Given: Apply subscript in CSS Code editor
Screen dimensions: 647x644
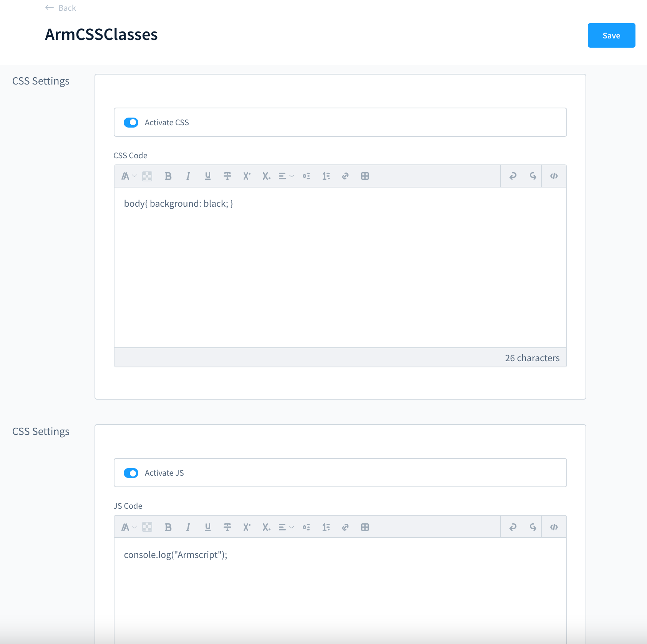Looking at the screenshot, I should click(x=266, y=176).
